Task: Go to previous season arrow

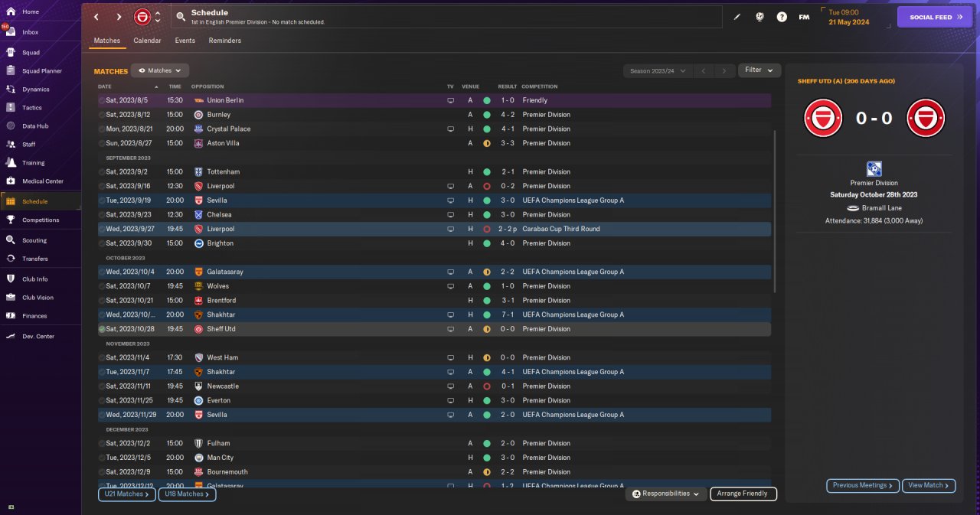Action: [x=704, y=70]
